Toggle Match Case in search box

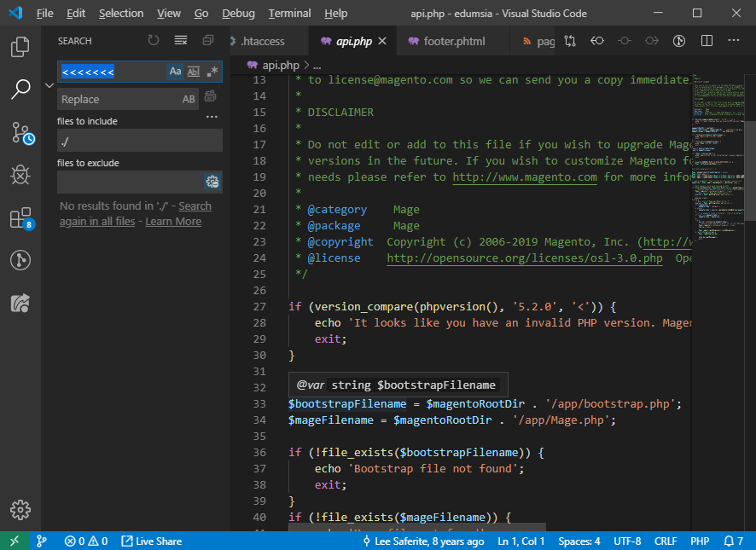click(x=175, y=72)
